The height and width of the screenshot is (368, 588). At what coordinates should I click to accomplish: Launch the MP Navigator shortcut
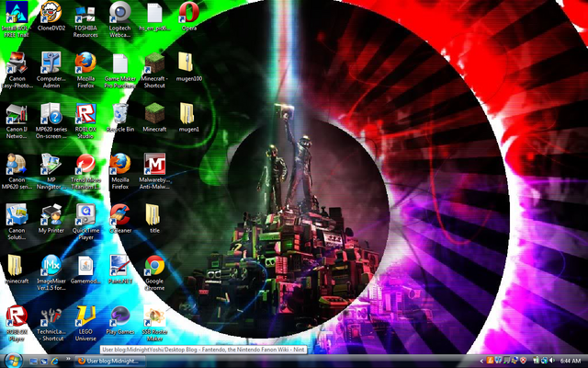point(51,172)
